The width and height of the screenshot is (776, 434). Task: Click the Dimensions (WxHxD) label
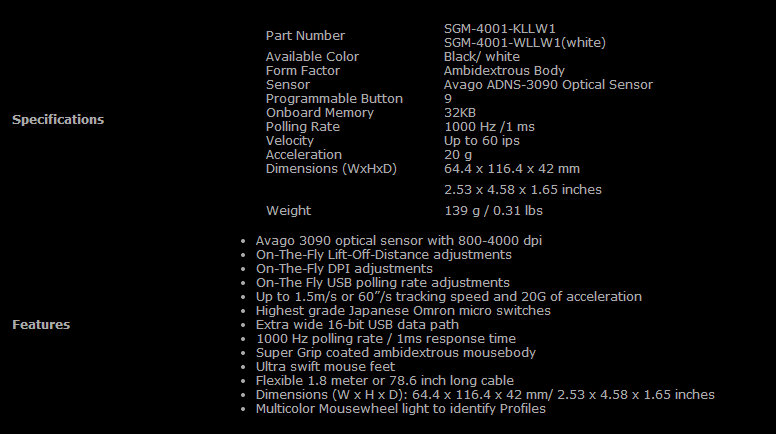click(331, 169)
